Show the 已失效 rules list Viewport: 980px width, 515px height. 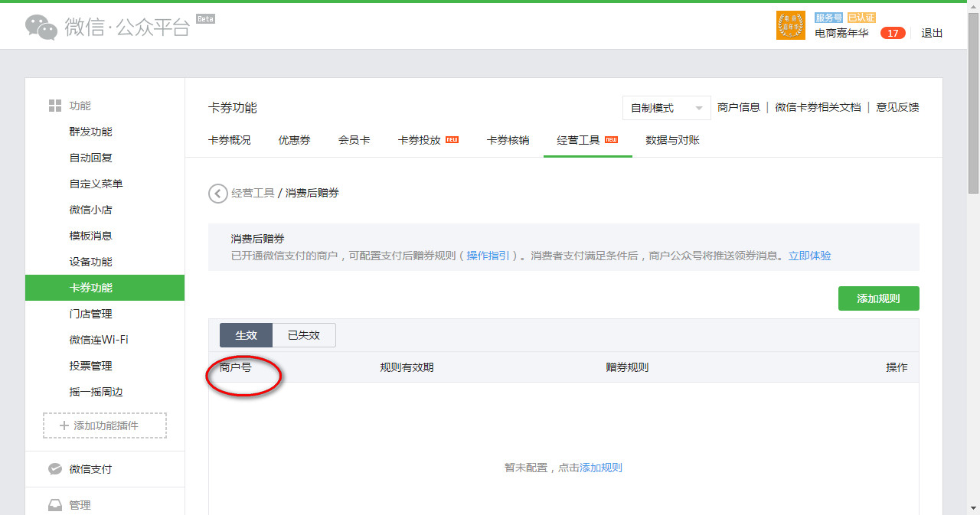pyautogui.click(x=304, y=335)
